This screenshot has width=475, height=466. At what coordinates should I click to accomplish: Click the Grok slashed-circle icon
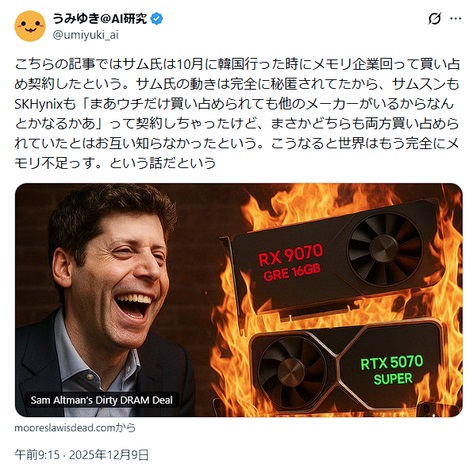coord(435,19)
